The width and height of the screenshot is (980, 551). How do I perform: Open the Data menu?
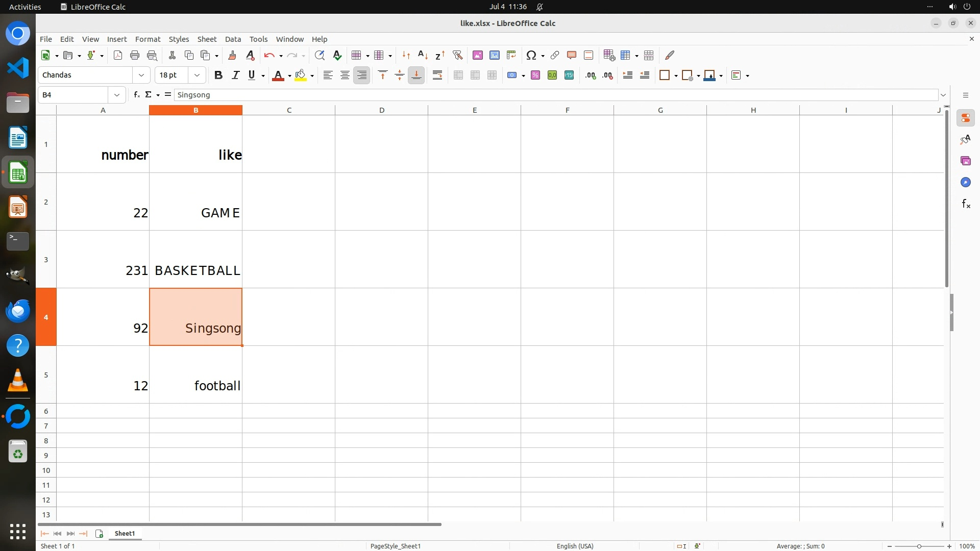coord(233,39)
